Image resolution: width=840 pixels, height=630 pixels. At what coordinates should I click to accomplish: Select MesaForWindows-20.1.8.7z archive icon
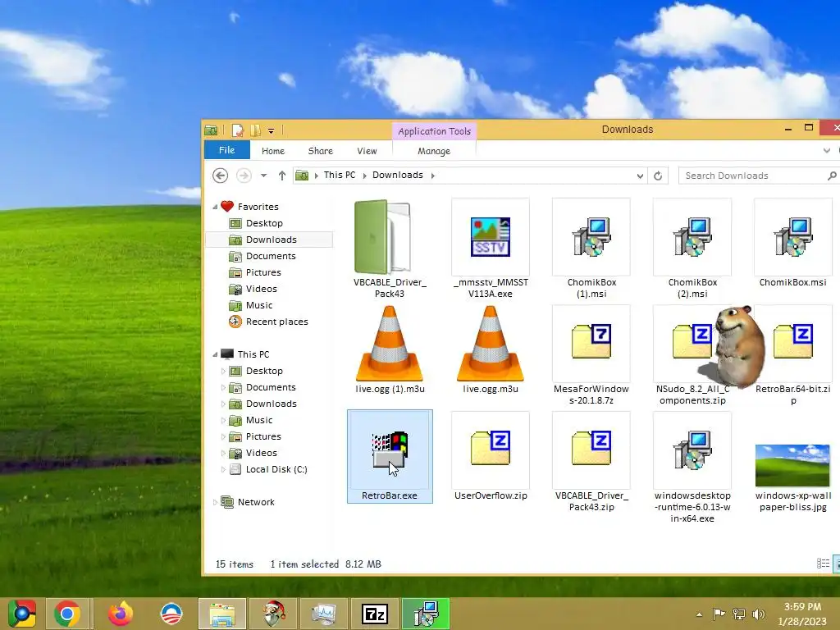(x=591, y=341)
